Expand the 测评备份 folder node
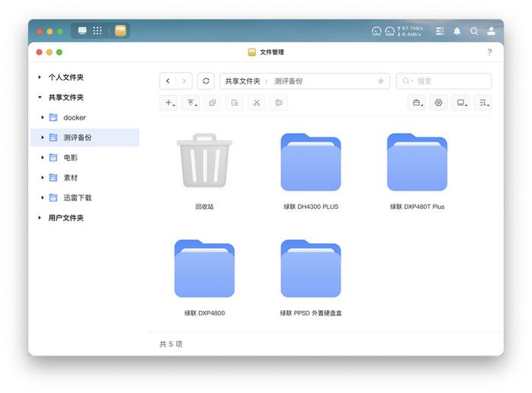The width and height of the screenshot is (532, 393). tap(43, 138)
